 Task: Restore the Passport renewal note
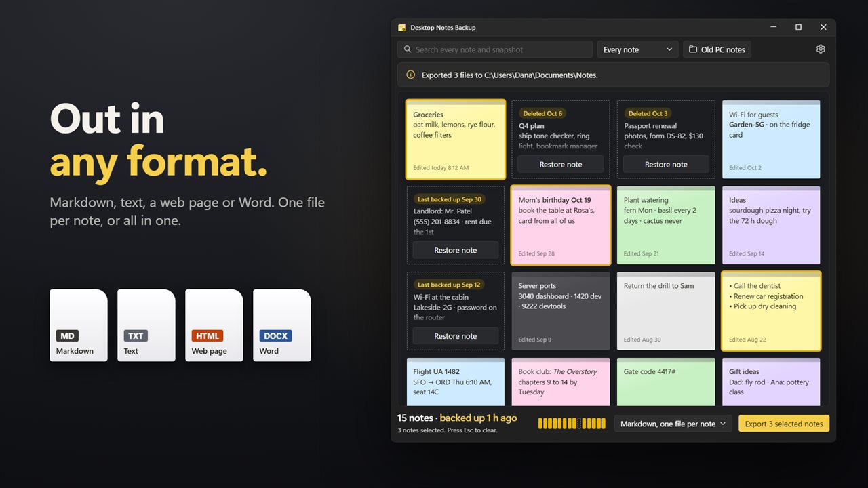666,164
